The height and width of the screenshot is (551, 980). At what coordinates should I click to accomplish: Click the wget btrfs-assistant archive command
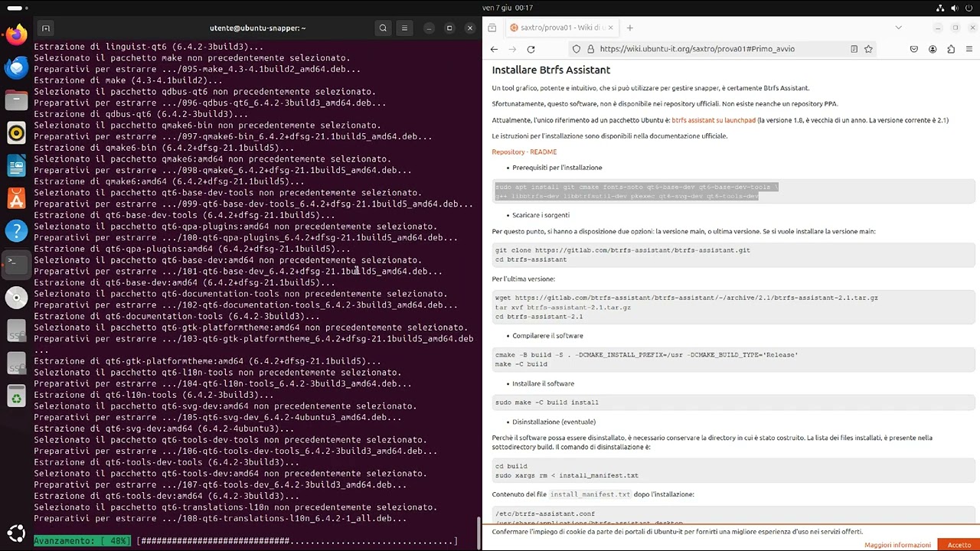click(x=686, y=298)
